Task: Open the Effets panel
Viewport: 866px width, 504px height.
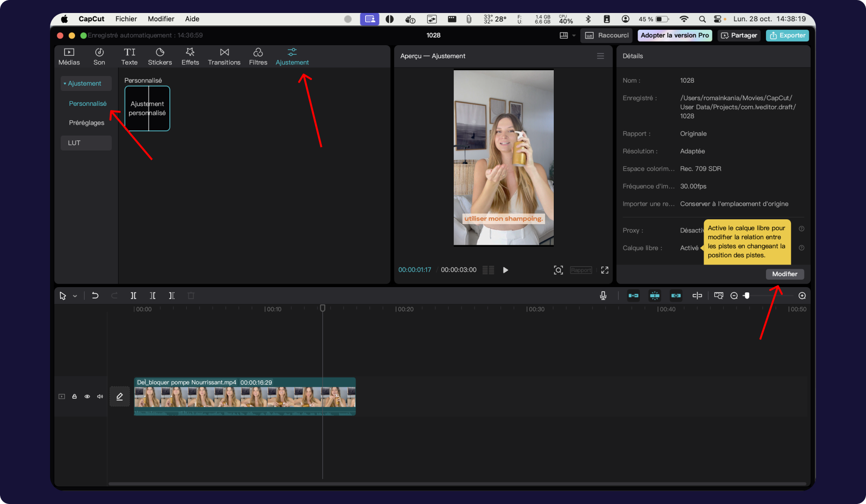Action: click(x=190, y=56)
